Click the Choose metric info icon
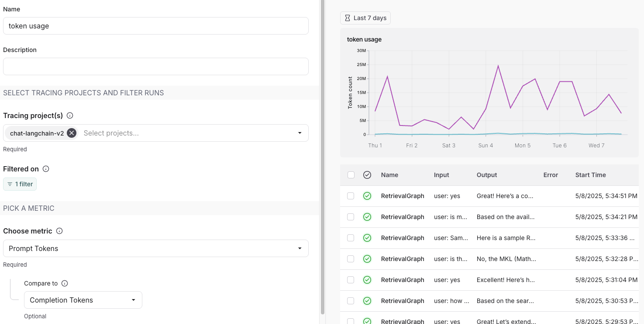 (x=60, y=231)
